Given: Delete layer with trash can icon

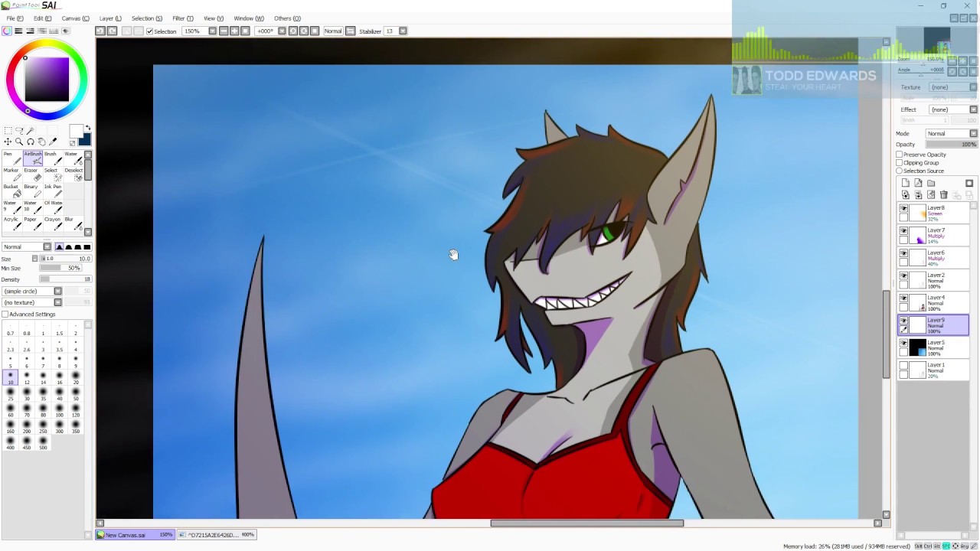Looking at the screenshot, I should click(x=943, y=195).
